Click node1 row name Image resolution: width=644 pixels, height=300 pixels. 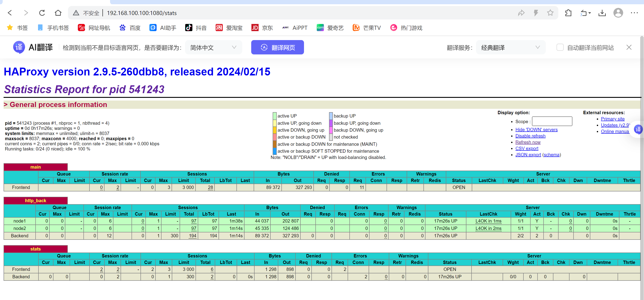tap(19, 221)
